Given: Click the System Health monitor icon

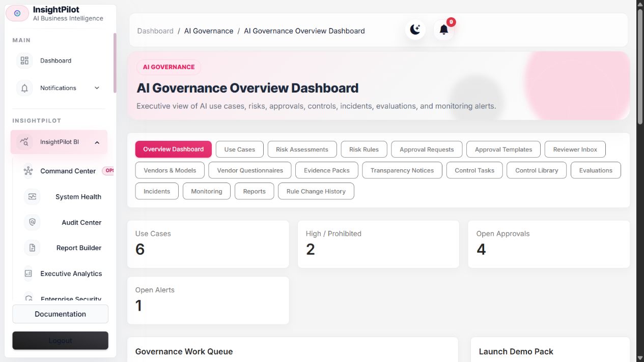Looking at the screenshot, I should click(x=32, y=197).
